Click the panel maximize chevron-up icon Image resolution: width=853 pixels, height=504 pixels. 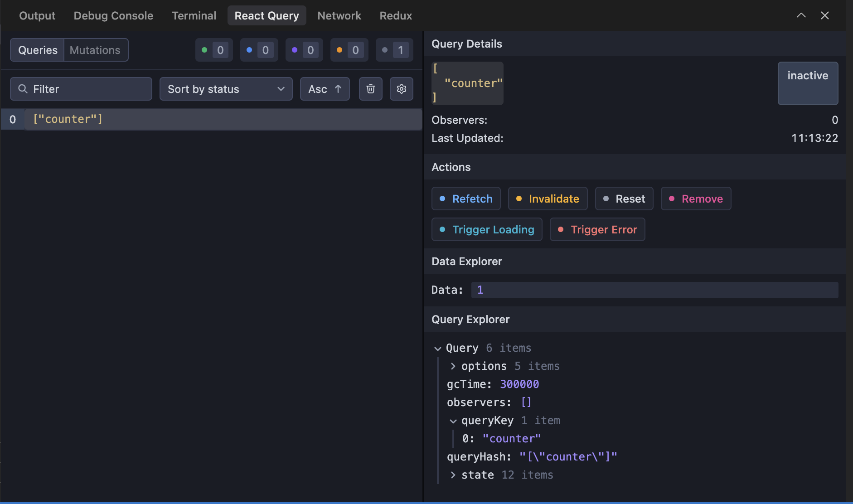[x=801, y=15]
